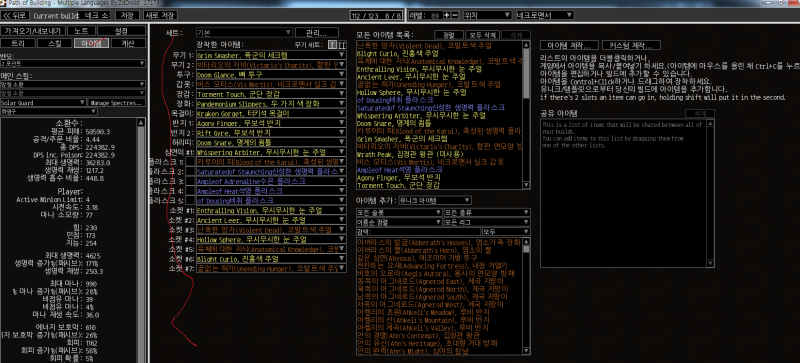
Task: Switch to the 트리 tree tab
Action: tap(17, 43)
